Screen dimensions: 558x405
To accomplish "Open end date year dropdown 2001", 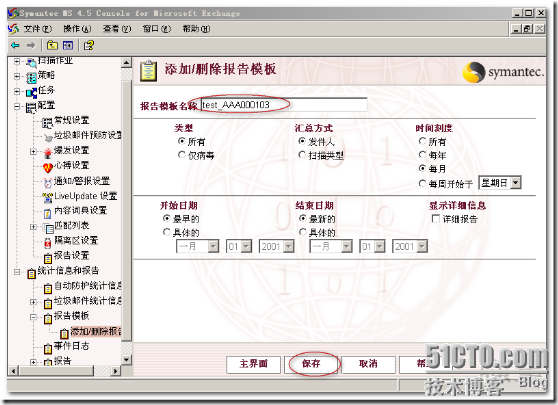I will tap(422, 246).
